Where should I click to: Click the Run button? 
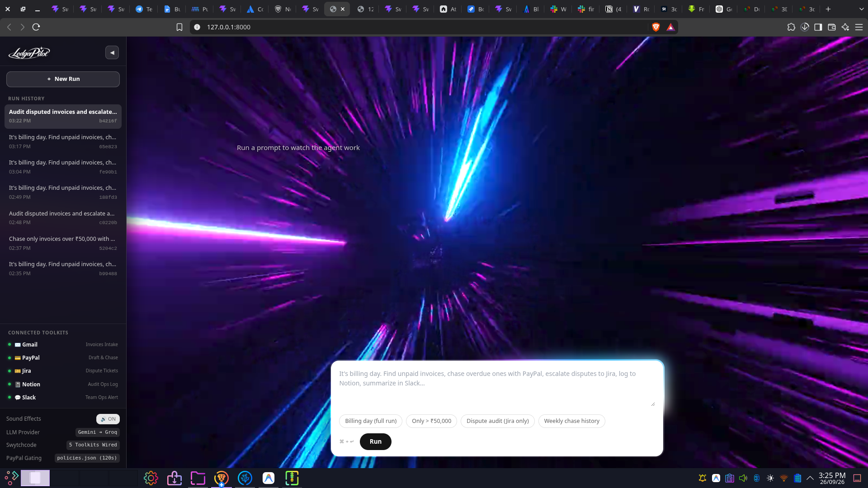coord(376,441)
